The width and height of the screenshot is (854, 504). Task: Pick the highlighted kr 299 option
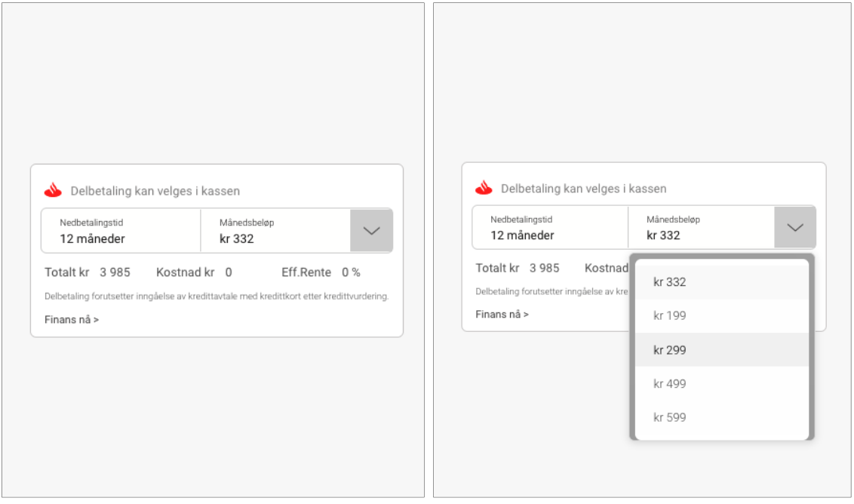pos(722,350)
